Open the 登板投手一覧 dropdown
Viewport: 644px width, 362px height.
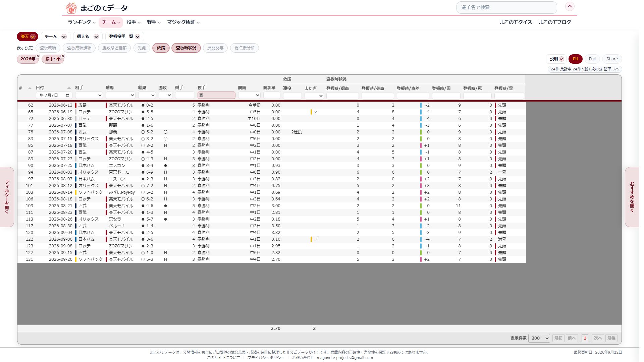[124, 37]
